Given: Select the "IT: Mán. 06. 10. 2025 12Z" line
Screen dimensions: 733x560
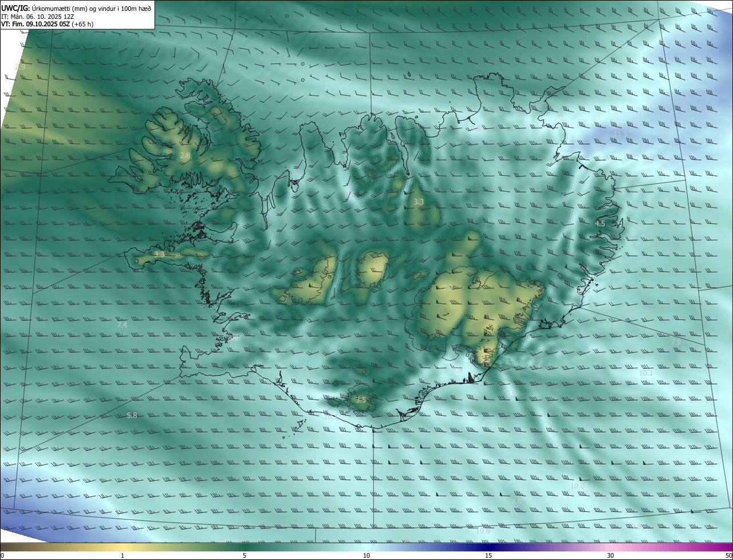Looking at the screenshot, I should click(x=37, y=17).
